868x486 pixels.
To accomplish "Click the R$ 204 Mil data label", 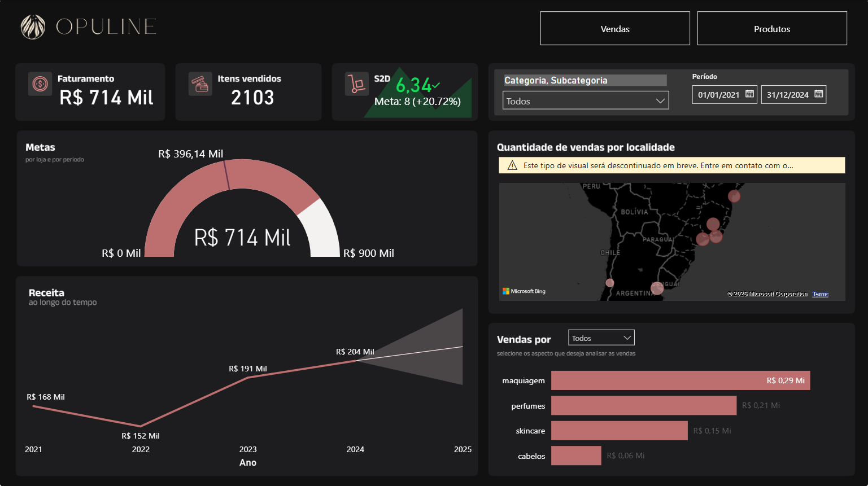I will (x=355, y=352).
